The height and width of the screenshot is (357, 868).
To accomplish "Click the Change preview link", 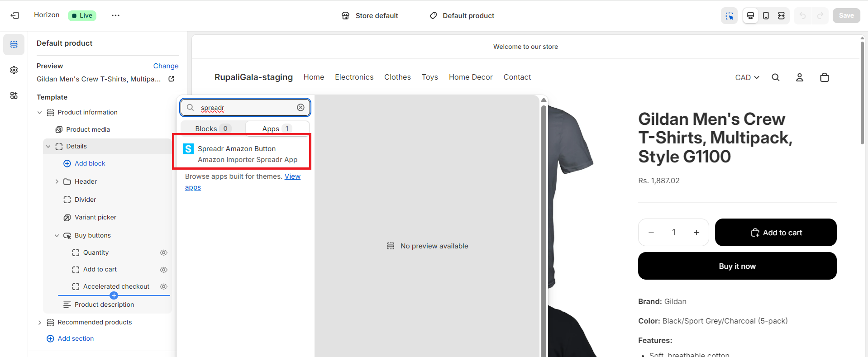I will (x=166, y=66).
